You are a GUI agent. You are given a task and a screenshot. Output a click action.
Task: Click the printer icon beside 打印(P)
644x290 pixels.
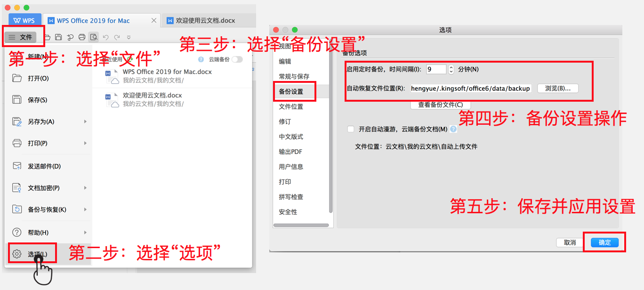(17, 143)
